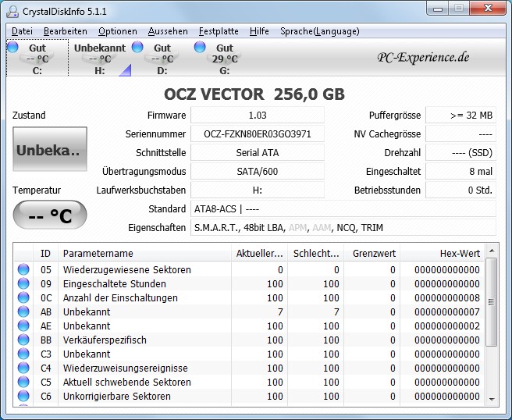Viewport: 512px width, 420px height.
Task: Click hex value 000000000002
Action: point(447,326)
